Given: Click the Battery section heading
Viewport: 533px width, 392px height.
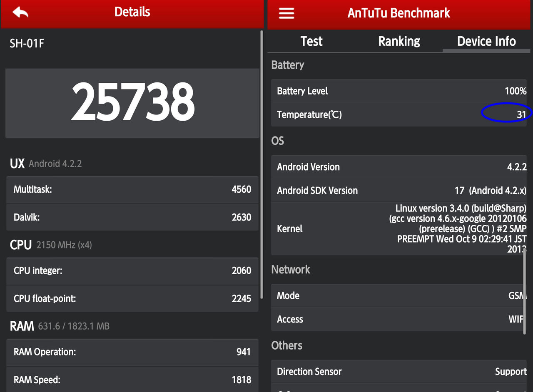Looking at the screenshot, I should tap(288, 65).
